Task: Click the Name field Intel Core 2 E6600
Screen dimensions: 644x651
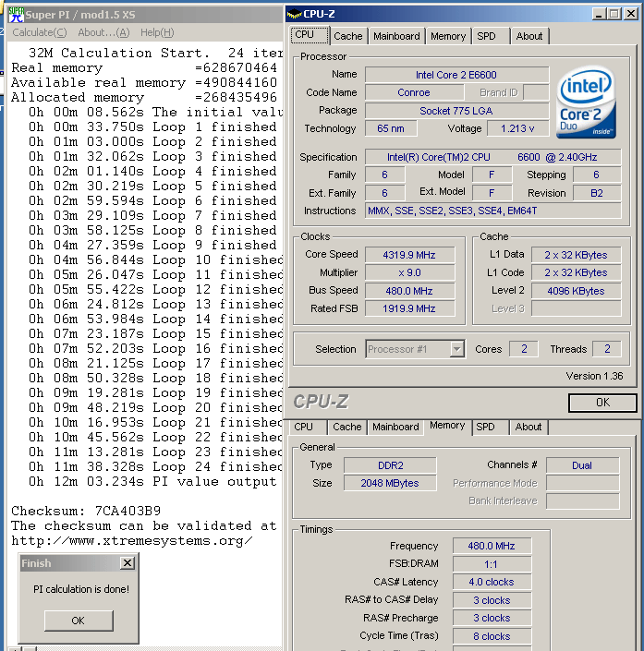Action: [x=456, y=75]
